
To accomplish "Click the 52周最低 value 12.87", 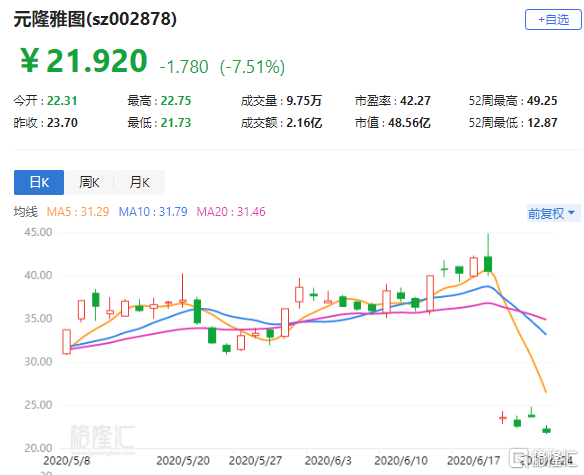I will pos(542,123).
